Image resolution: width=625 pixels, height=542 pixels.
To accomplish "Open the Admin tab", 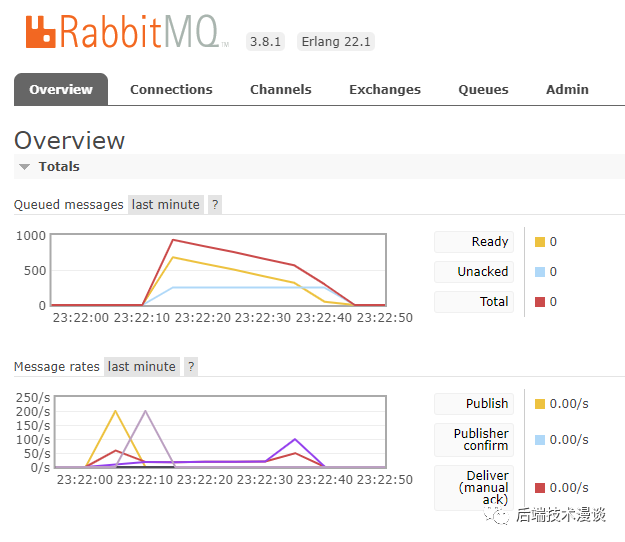I will [567, 89].
